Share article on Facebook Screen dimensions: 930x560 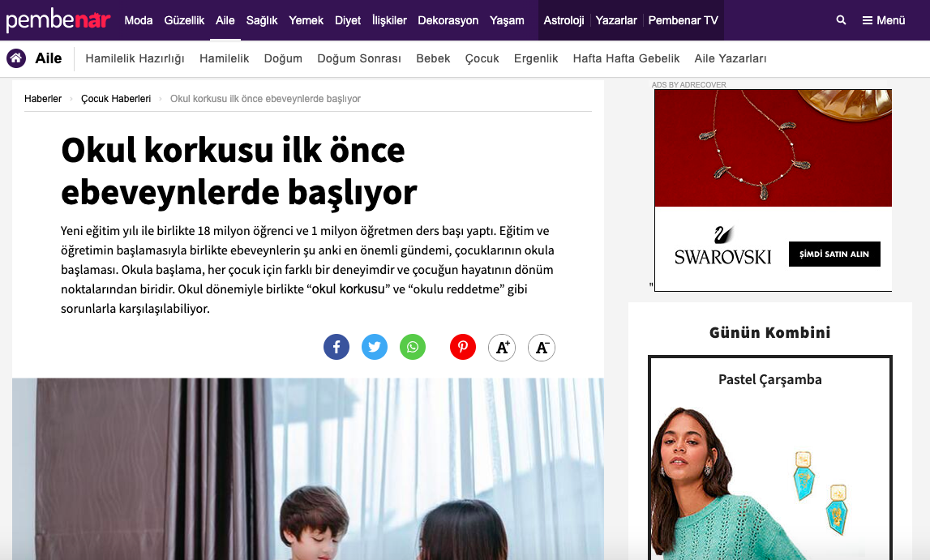pos(336,347)
